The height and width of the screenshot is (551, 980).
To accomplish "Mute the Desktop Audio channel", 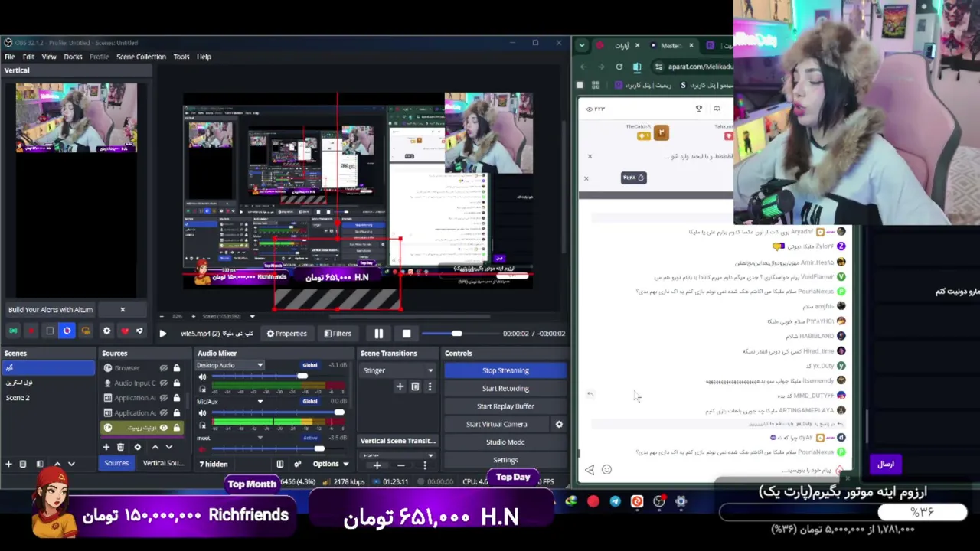I will [x=202, y=377].
